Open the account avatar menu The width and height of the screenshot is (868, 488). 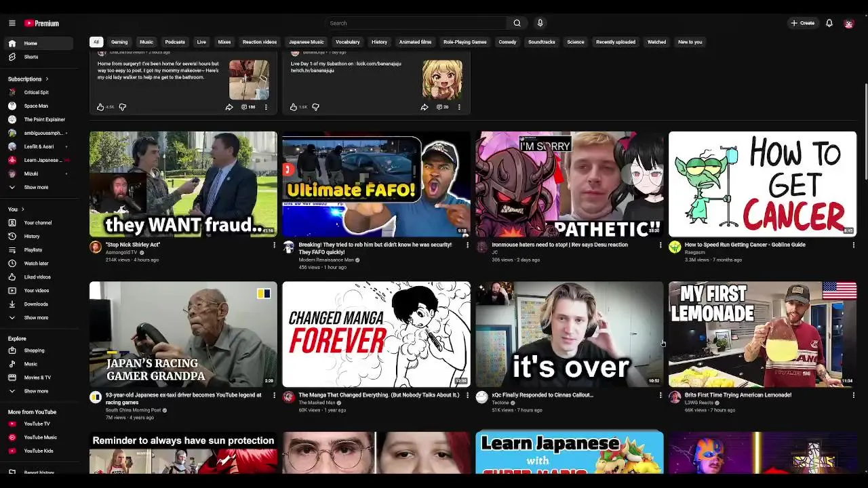point(848,23)
